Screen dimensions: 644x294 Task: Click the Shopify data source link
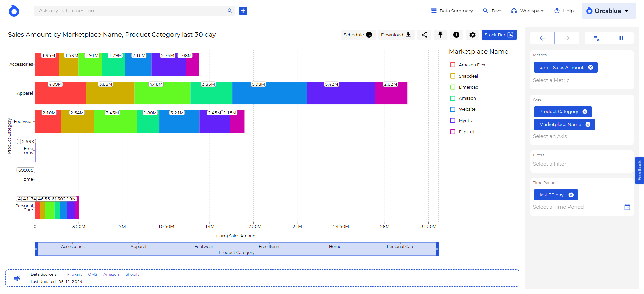[133, 274]
